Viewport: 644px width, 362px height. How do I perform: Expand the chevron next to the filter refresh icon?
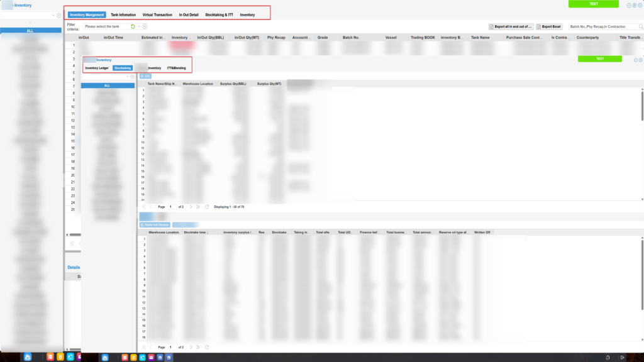pos(138,26)
